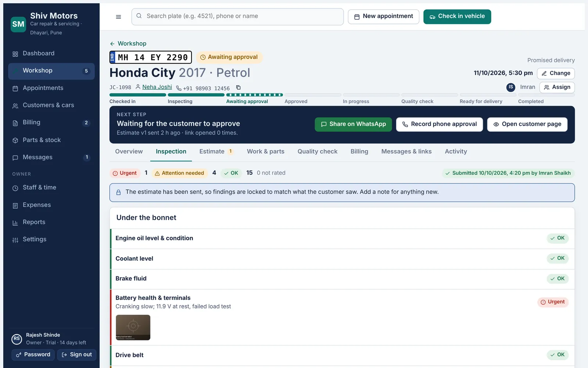
Task: Open Staff & time section
Action: [x=51, y=188]
